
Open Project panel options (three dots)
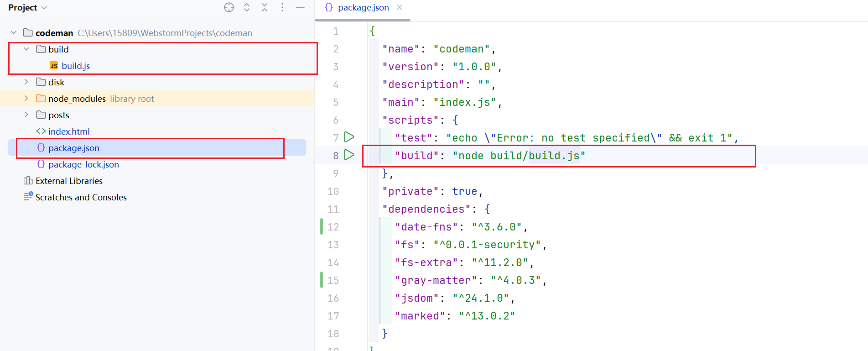click(282, 7)
